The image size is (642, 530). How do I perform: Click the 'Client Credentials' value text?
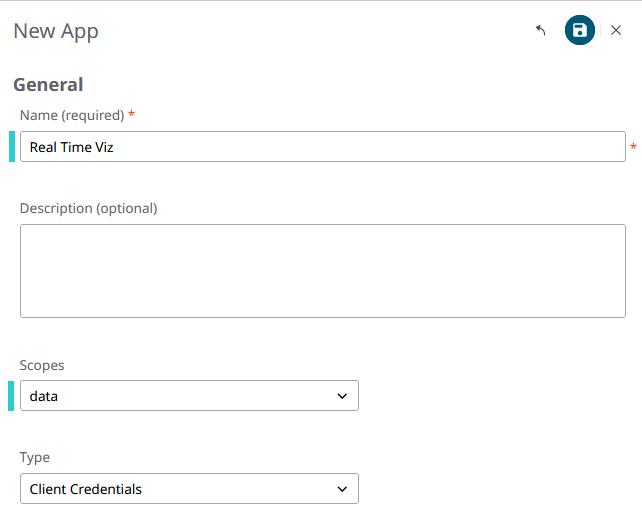(86, 489)
